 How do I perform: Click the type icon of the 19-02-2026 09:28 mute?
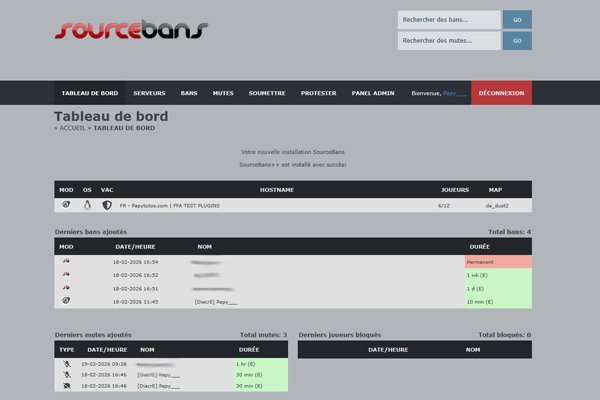pos(66,364)
